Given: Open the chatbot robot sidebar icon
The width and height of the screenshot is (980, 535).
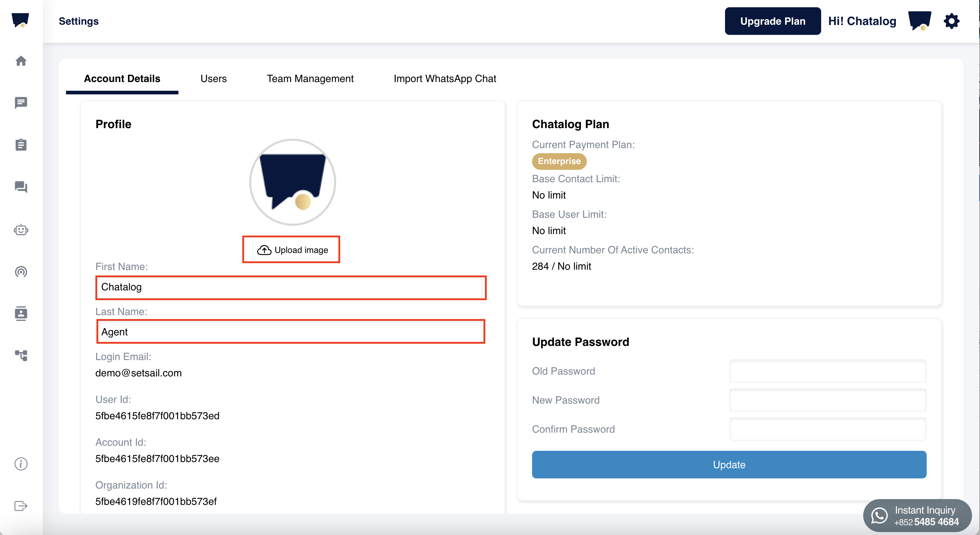Looking at the screenshot, I should point(21,230).
